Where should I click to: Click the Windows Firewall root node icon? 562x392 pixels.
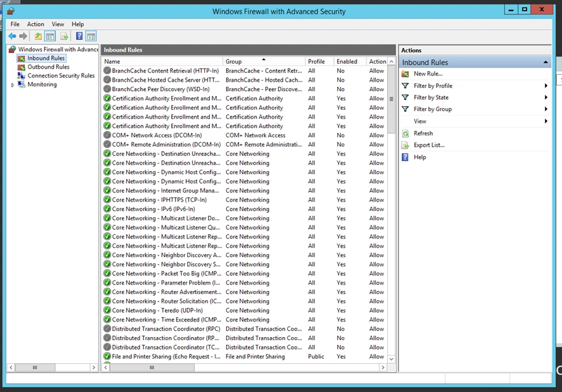[x=12, y=49]
